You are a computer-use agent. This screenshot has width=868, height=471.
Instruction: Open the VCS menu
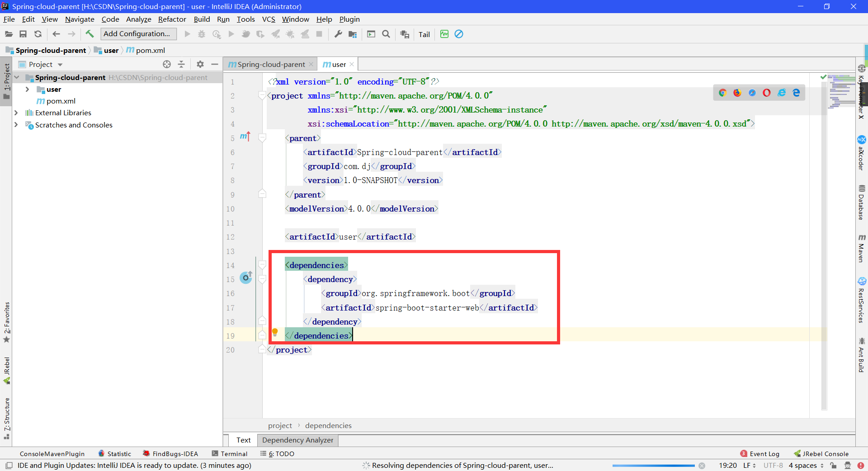point(269,19)
